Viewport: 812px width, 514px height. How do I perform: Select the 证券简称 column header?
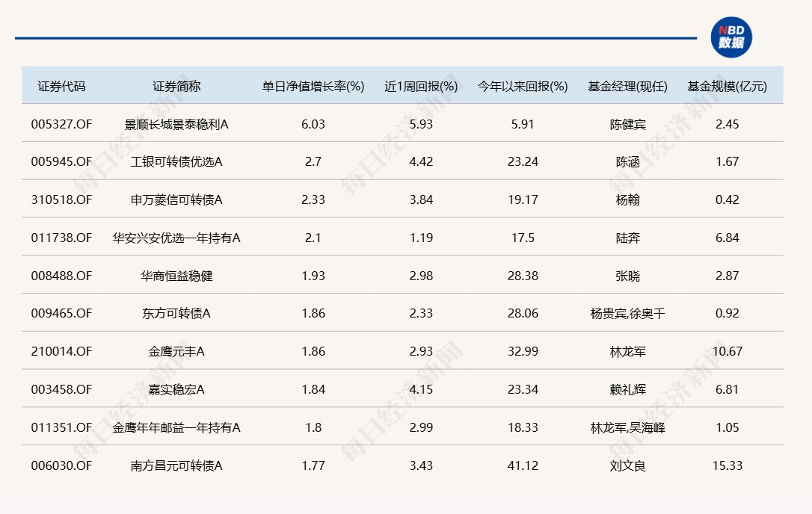pyautogui.click(x=176, y=87)
